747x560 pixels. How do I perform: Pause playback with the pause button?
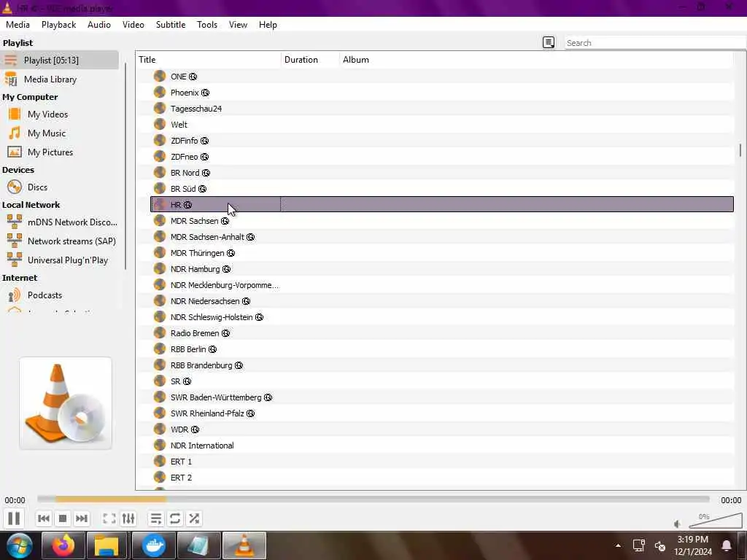coord(14,518)
